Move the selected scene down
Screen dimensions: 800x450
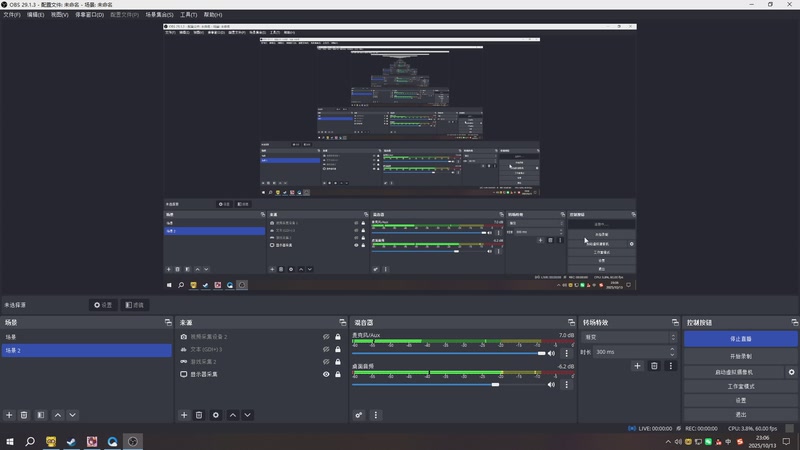(x=72, y=415)
